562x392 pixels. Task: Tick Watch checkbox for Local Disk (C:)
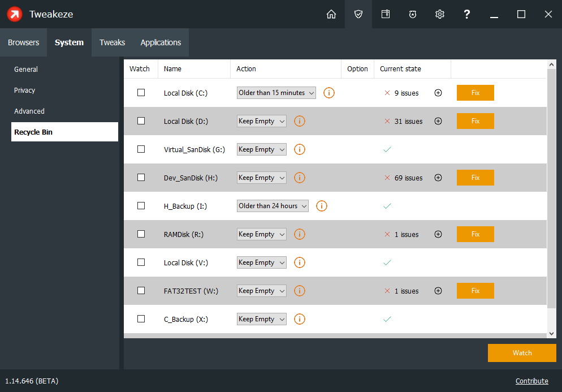pyautogui.click(x=141, y=93)
